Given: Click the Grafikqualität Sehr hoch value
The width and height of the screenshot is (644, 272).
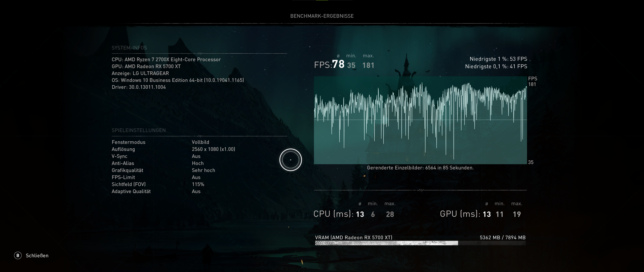Looking at the screenshot, I should pyautogui.click(x=203, y=171).
